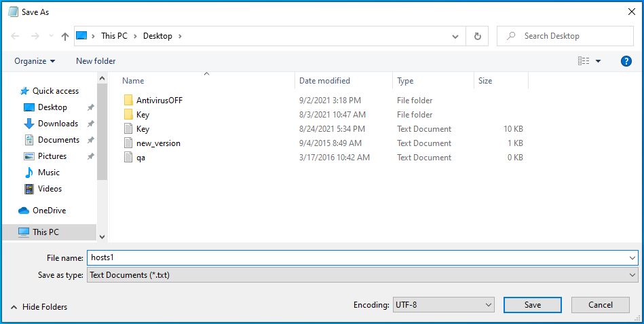Select the qa text file
This screenshot has width=644, height=324.
point(140,158)
